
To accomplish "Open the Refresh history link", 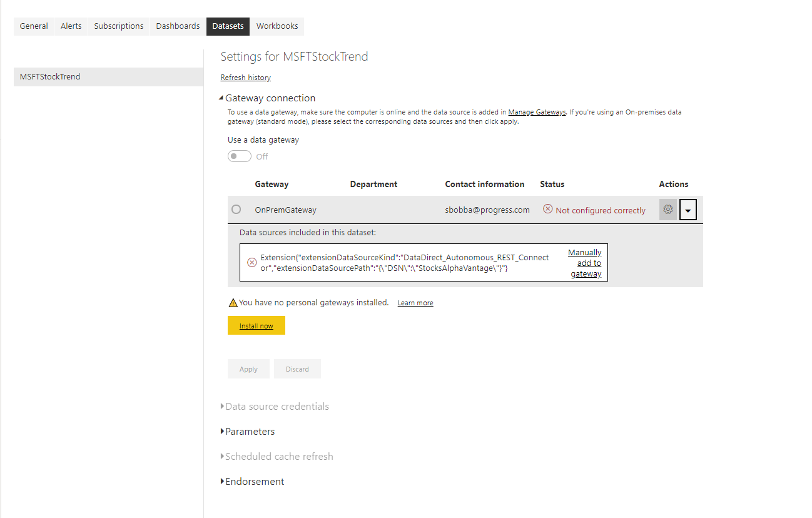I will coord(246,78).
